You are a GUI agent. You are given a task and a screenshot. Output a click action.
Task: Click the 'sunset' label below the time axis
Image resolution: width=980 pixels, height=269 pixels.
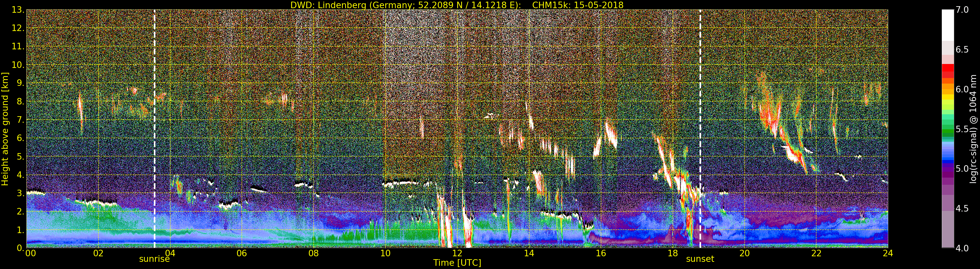point(700,259)
